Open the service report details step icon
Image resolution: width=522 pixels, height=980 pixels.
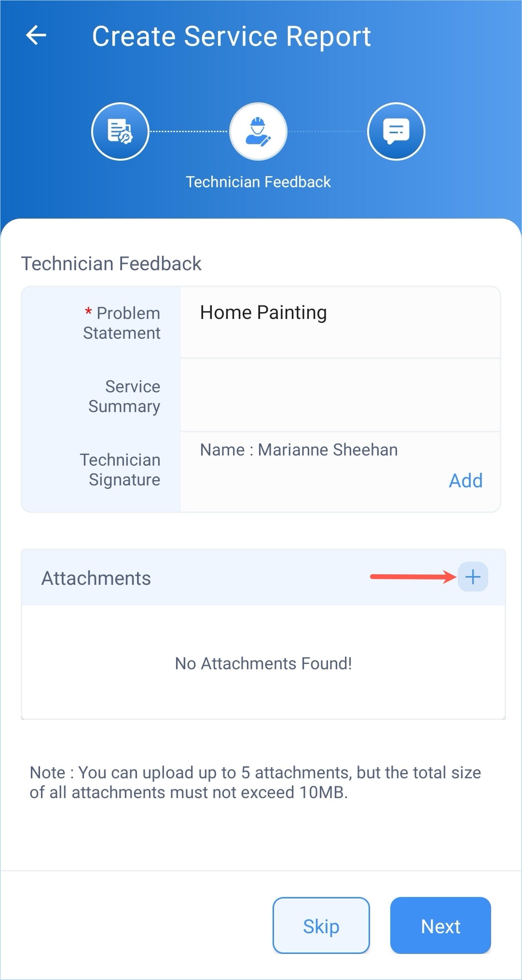(120, 131)
